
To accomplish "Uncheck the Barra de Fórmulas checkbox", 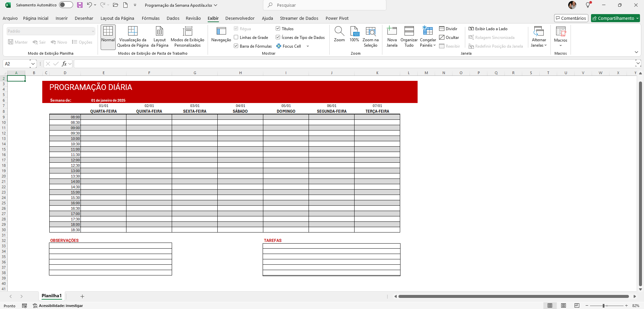I will pos(236,46).
